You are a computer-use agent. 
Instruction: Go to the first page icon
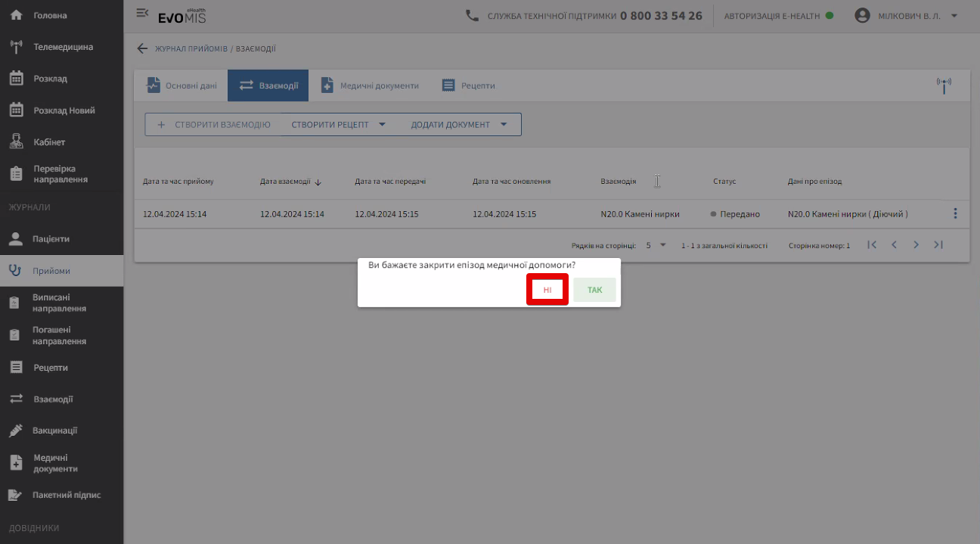click(872, 245)
